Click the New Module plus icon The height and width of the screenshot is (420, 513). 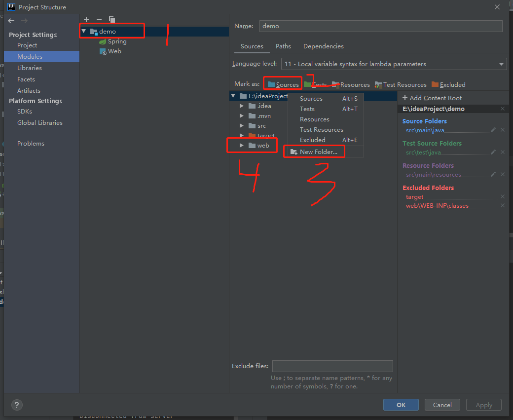[86, 19]
